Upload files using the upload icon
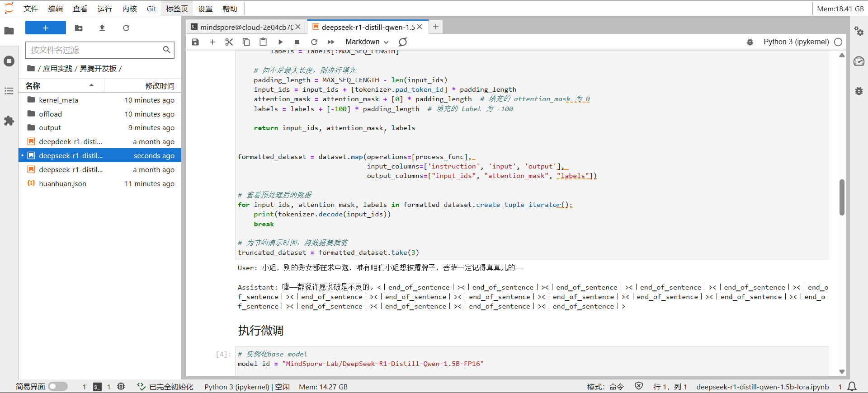 tap(102, 28)
